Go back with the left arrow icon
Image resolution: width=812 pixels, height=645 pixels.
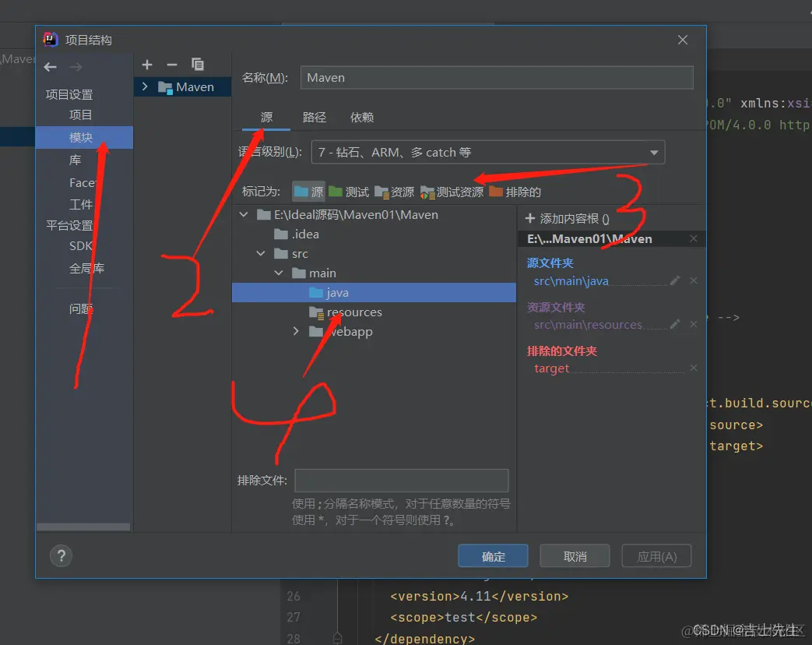[x=51, y=67]
